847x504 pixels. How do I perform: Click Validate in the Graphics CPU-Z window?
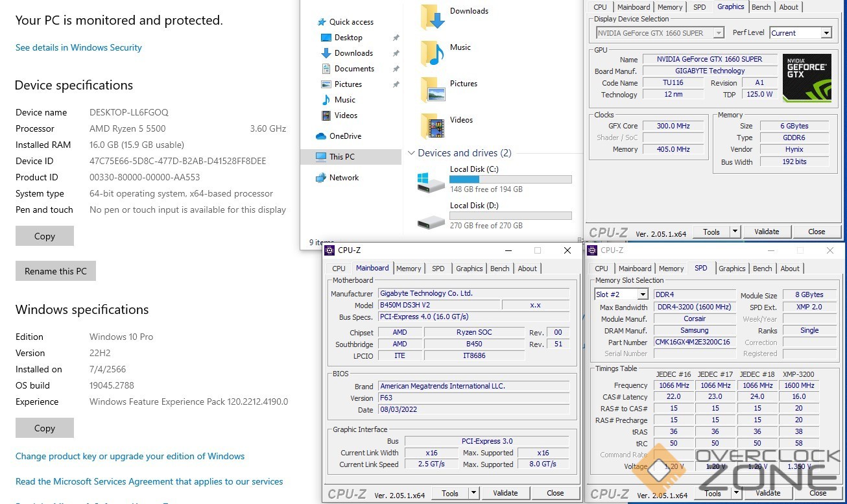coord(767,232)
